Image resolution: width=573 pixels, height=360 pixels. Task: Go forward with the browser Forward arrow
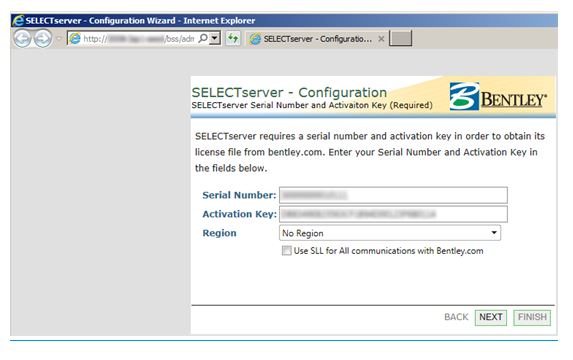[43, 38]
